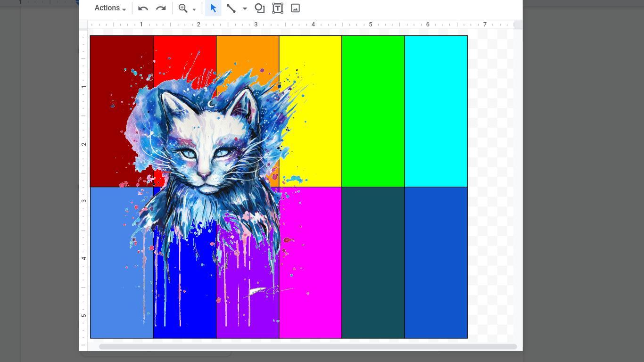
Task: Click the Zoom magnifier icon
Action: click(x=183, y=8)
